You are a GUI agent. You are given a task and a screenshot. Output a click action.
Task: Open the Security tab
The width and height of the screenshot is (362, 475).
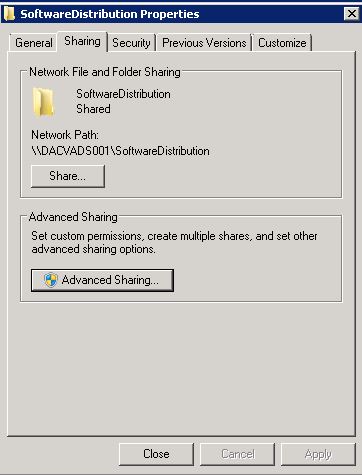pyautogui.click(x=131, y=43)
